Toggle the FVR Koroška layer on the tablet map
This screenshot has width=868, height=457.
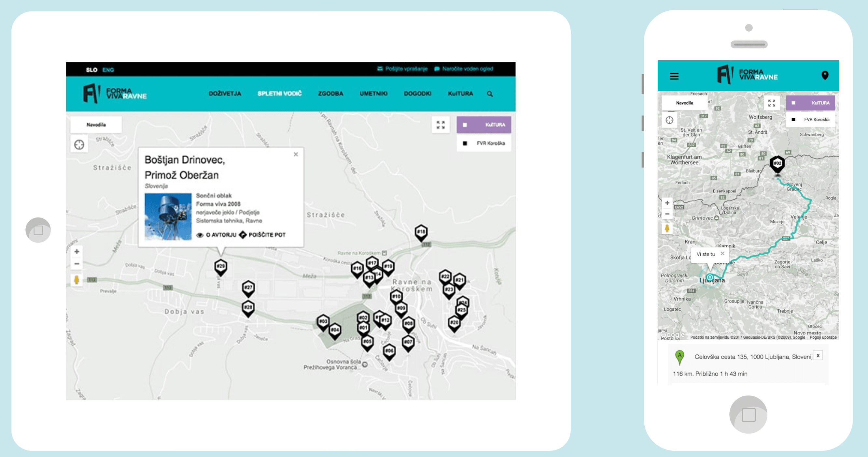click(483, 143)
